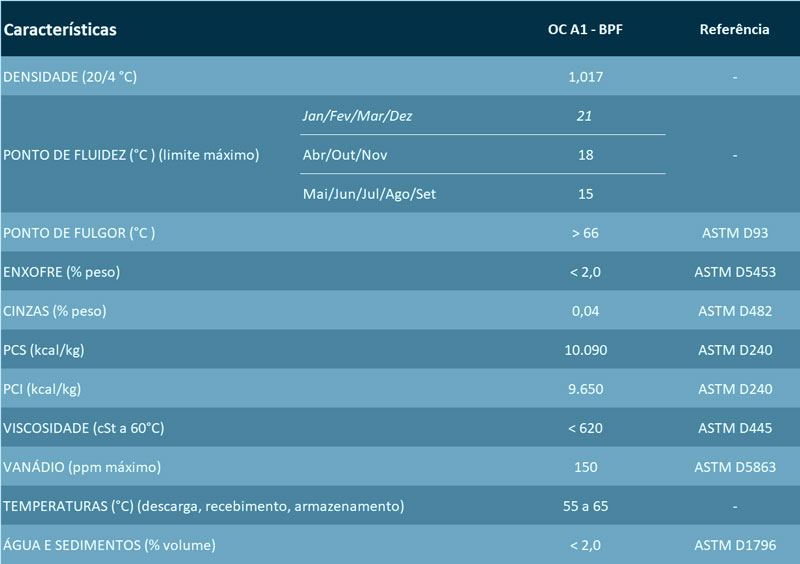Select the ASTM D93 reference cell
The width and height of the screenshot is (800, 564).
coord(734,233)
